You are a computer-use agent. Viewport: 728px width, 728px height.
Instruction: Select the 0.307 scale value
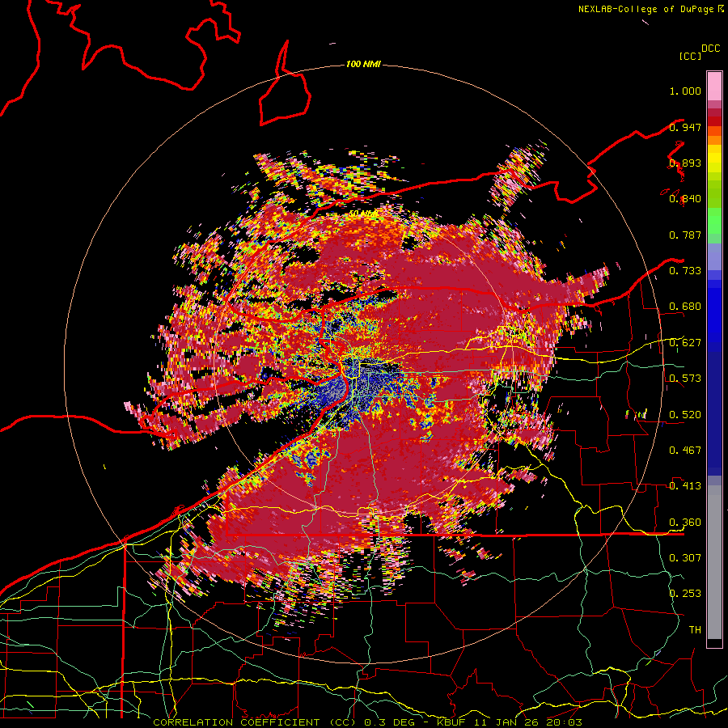click(x=685, y=558)
